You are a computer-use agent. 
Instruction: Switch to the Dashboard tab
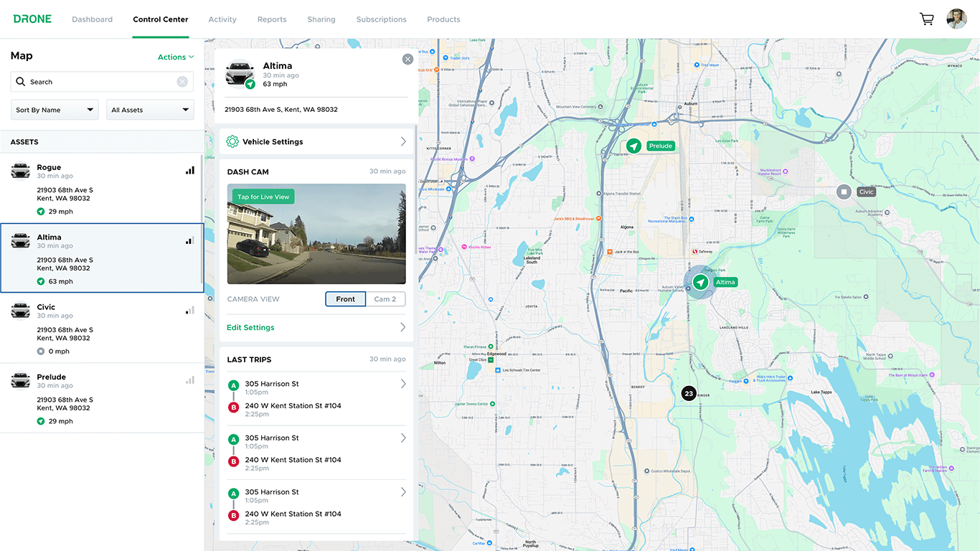92,19
